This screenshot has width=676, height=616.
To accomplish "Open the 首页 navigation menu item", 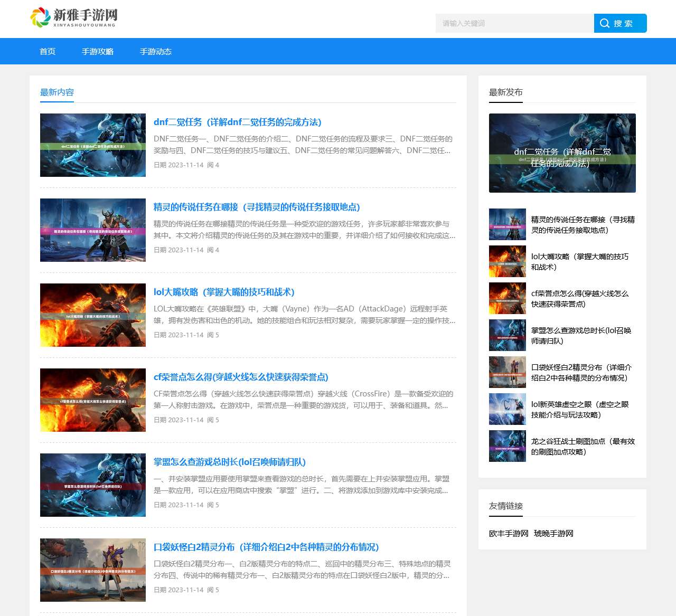I will (48, 51).
